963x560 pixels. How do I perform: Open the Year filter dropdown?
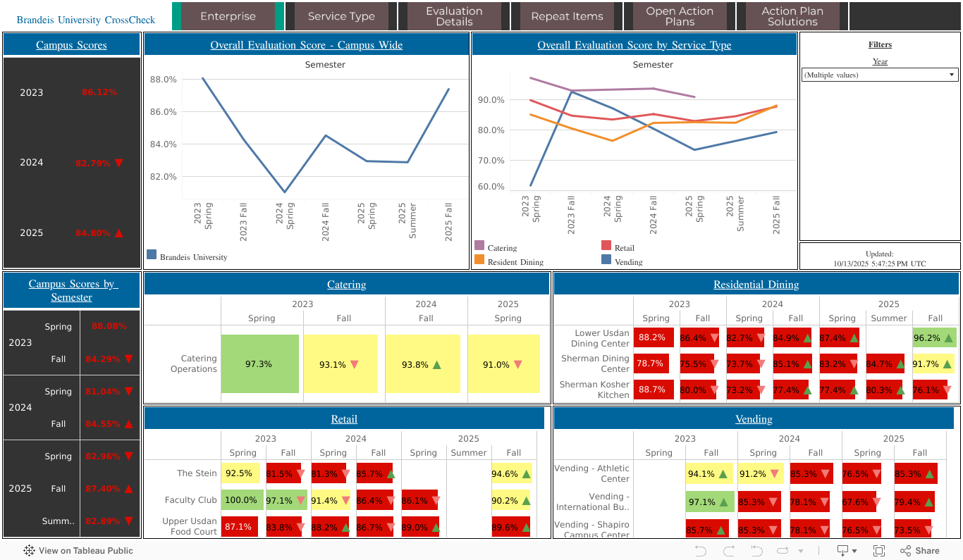pyautogui.click(x=880, y=75)
